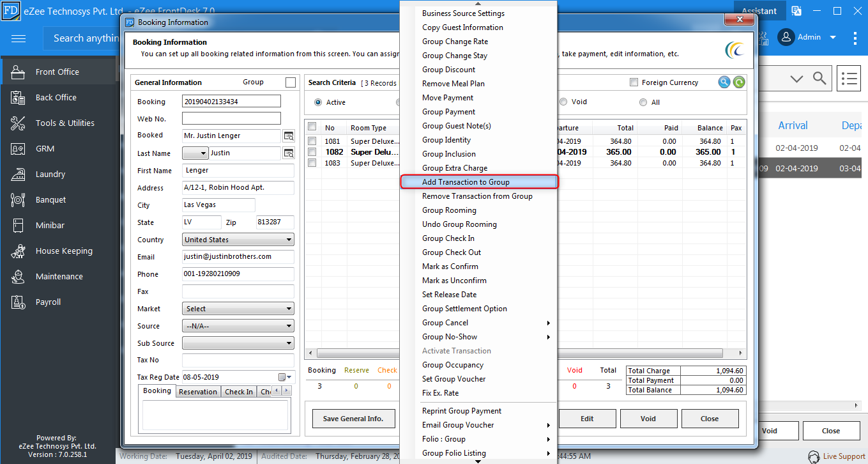868x464 pixels.
Task: Select Group Settlement Option
Action: click(478, 309)
